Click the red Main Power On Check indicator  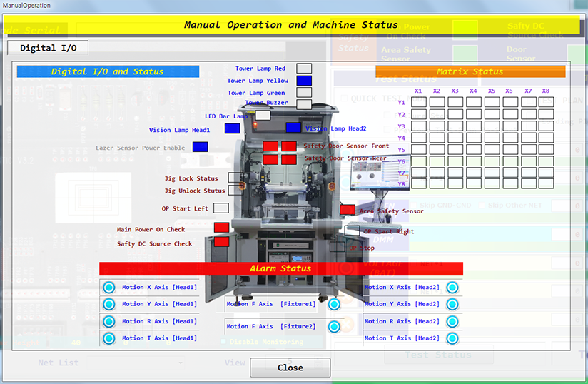click(x=221, y=228)
